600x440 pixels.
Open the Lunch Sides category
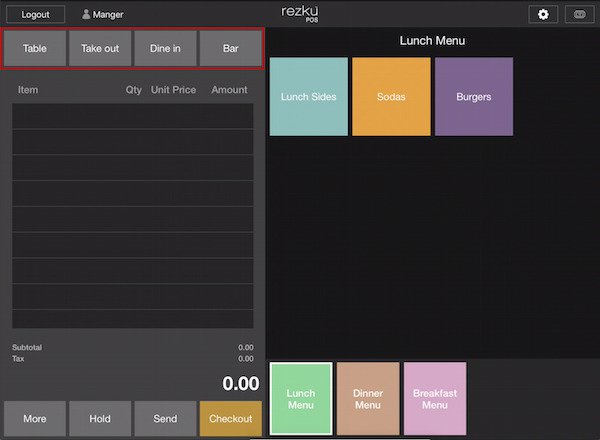[x=309, y=96]
